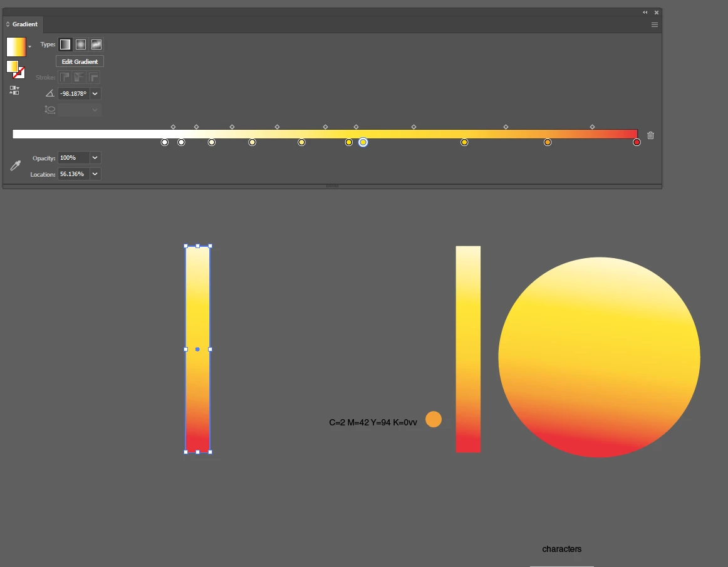Pick the eyedropper color picker tool
Image resolution: width=728 pixels, height=567 pixels.
[x=15, y=165]
